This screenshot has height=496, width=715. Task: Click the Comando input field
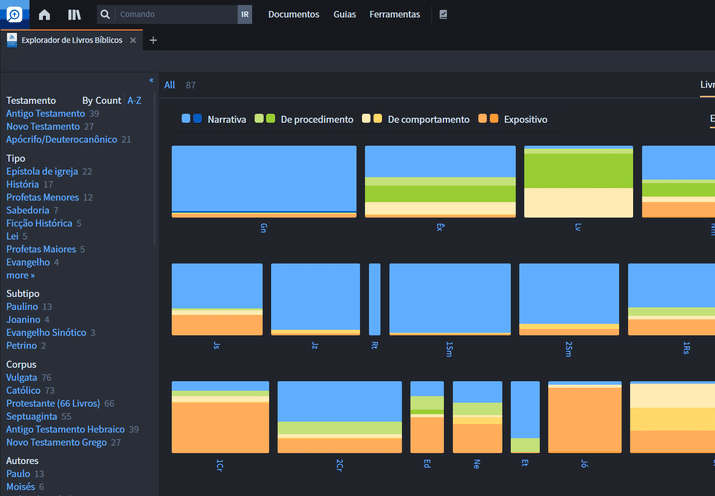click(176, 15)
